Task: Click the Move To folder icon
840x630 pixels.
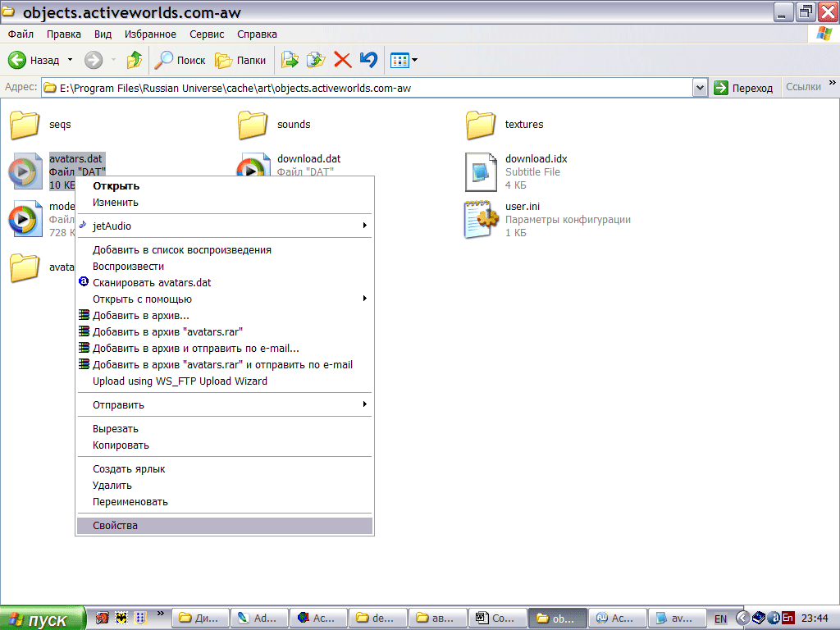Action: pyautogui.click(x=290, y=60)
